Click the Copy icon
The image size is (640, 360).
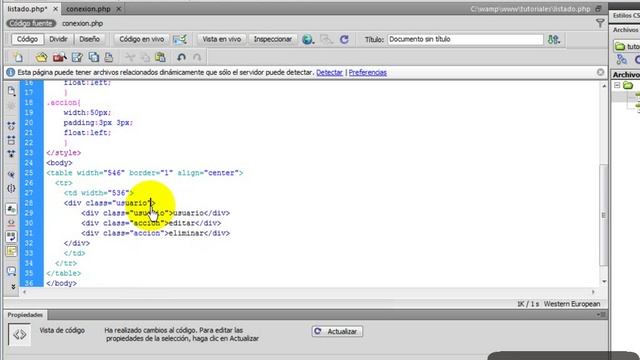(145, 58)
